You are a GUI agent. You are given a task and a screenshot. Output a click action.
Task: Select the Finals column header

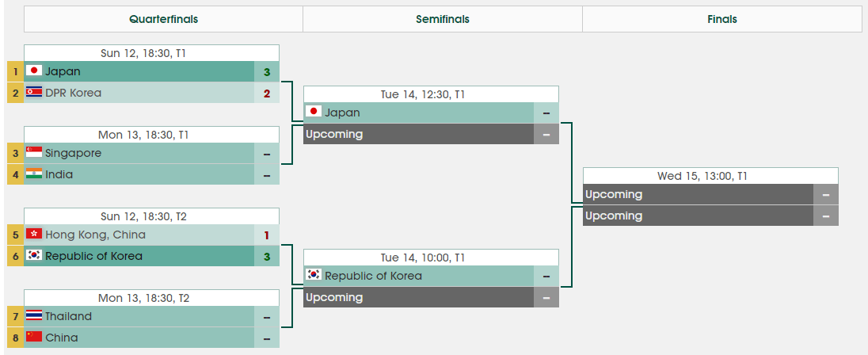pos(721,19)
